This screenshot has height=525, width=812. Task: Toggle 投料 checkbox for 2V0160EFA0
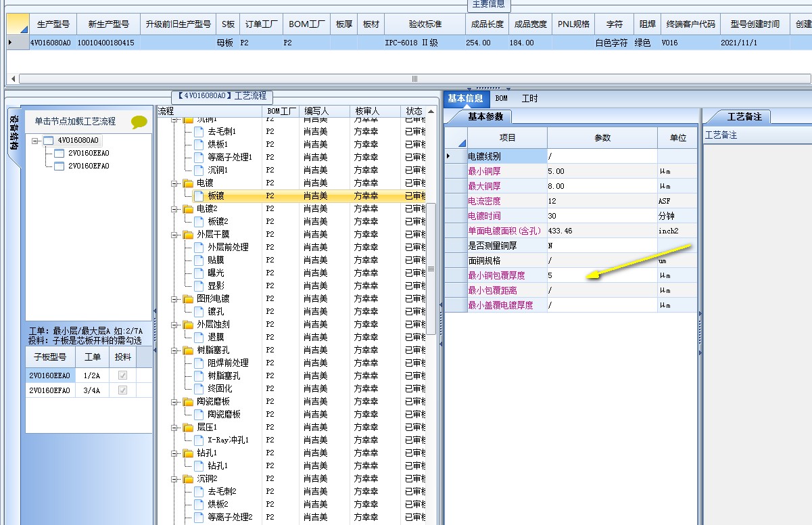pos(122,390)
